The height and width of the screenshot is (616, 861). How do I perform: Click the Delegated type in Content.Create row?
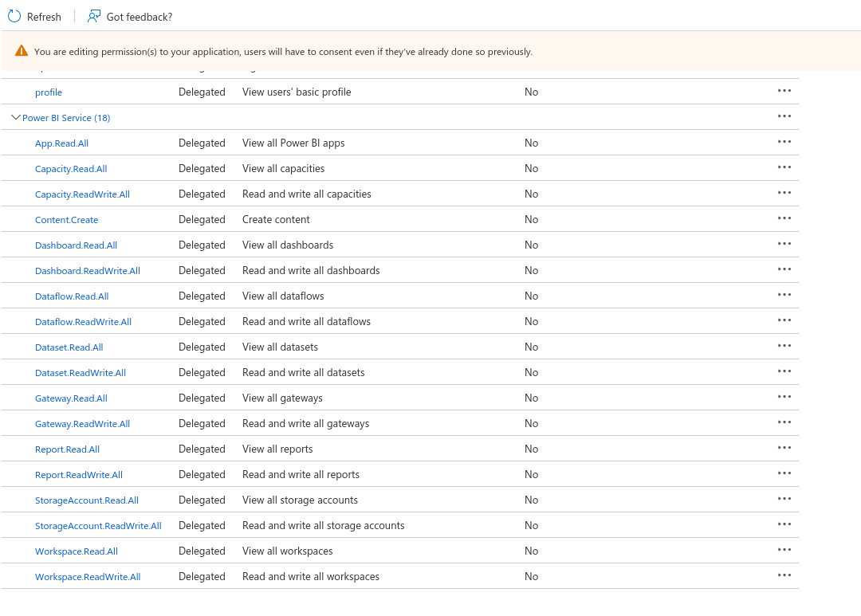pos(202,220)
